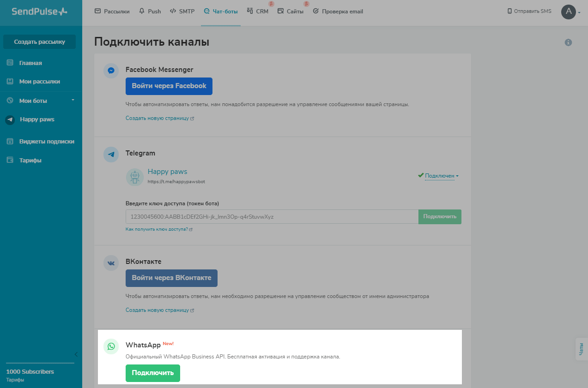
Task: Click the info icon near page title
Action: click(568, 42)
